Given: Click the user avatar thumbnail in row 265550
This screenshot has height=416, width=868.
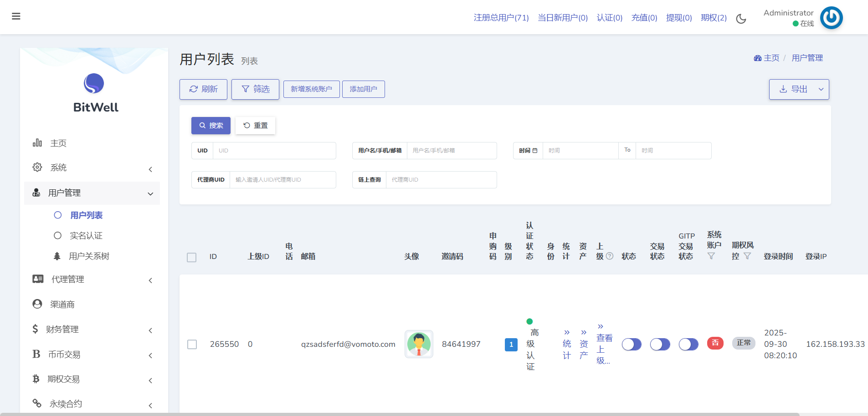Looking at the screenshot, I should [x=419, y=344].
